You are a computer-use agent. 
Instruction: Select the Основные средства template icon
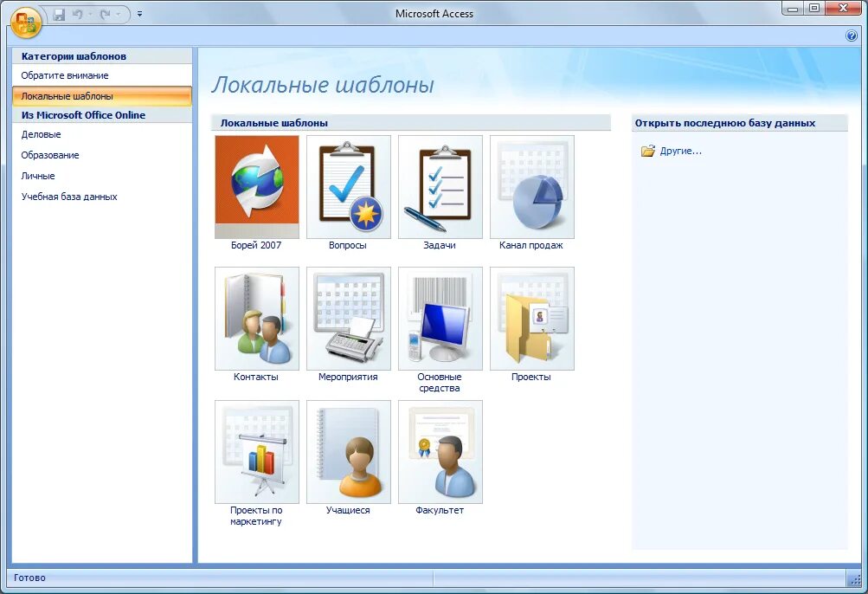pos(440,319)
